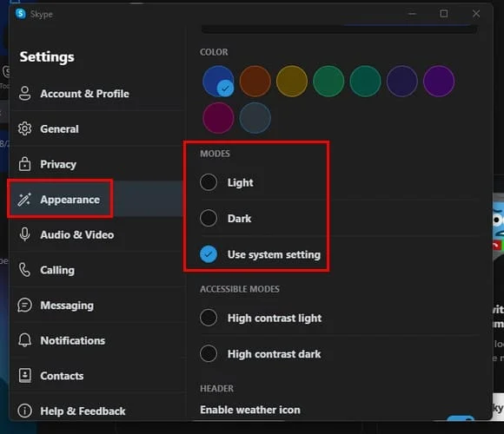Image resolution: width=504 pixels, height=434 pixels.
Task: Open the Contacts settings label
Action: [x=62, y=376]
